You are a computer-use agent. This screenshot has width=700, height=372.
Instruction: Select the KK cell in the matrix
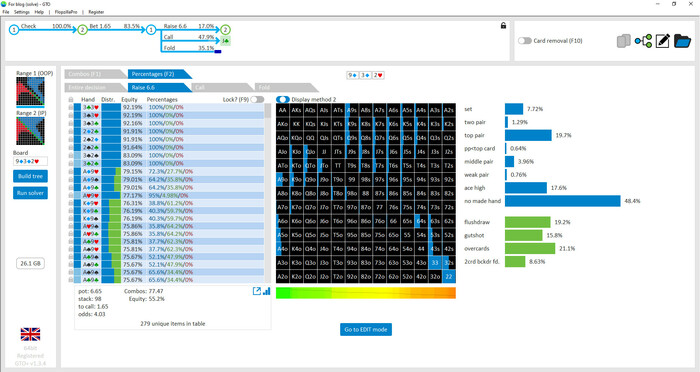(296, 124)
